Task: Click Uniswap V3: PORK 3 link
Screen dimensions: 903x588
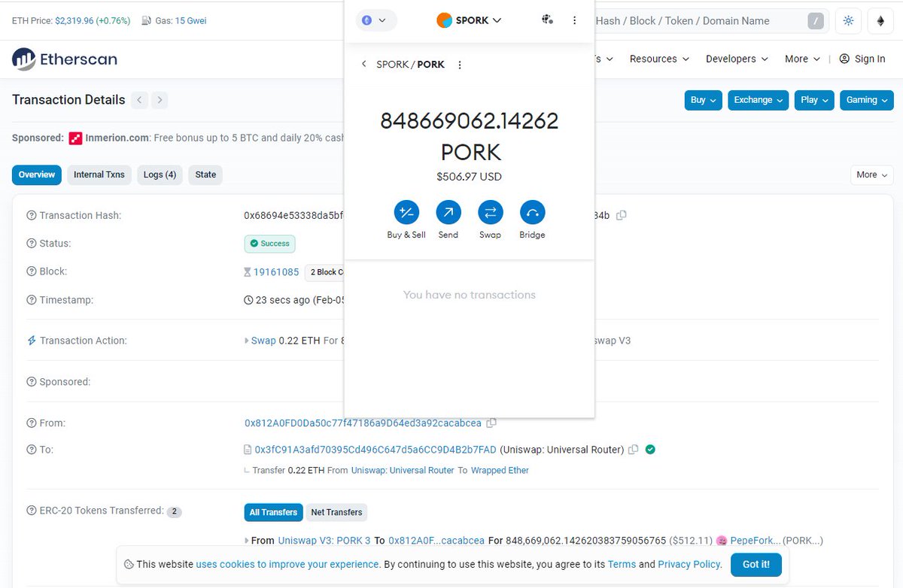Action: click(x=324, y=540)
